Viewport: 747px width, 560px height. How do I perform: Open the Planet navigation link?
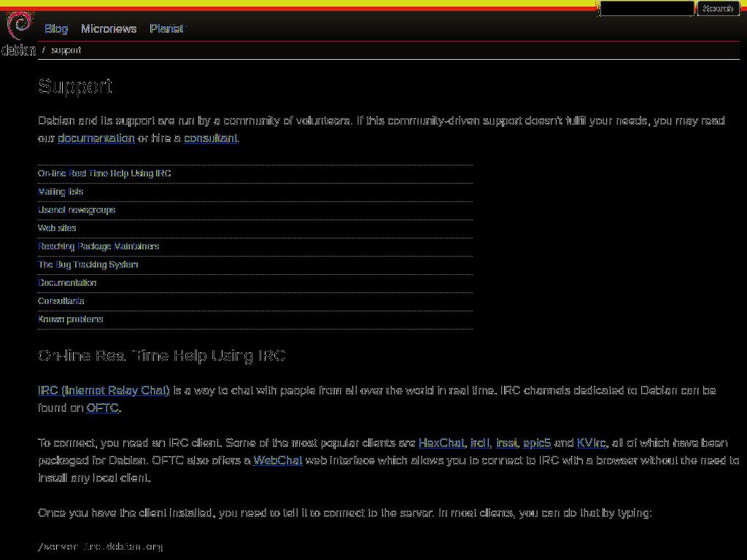(166, 28)
